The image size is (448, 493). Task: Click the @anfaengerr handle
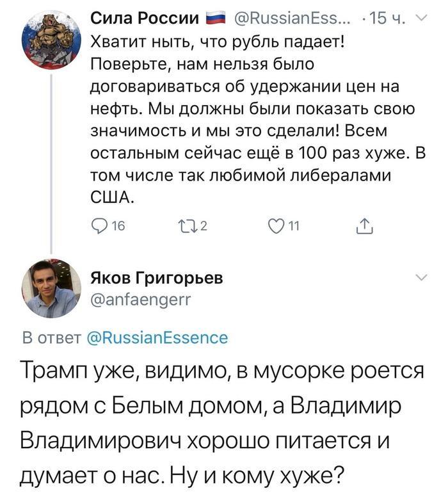pos(141,298)
